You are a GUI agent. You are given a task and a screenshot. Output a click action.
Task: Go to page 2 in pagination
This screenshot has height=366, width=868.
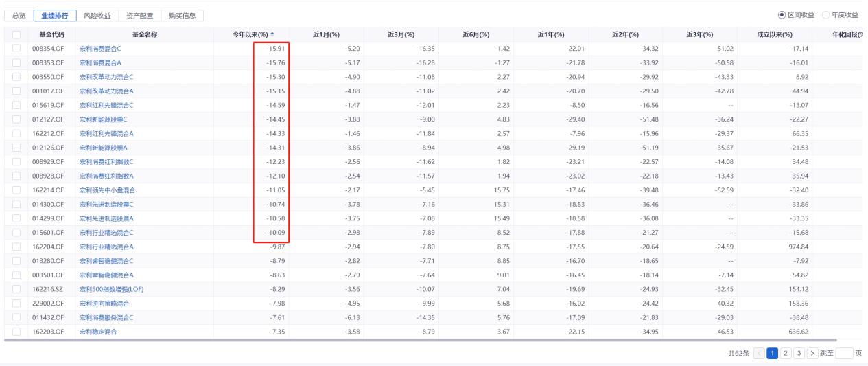pyautogui.click(x=787, y=353)
